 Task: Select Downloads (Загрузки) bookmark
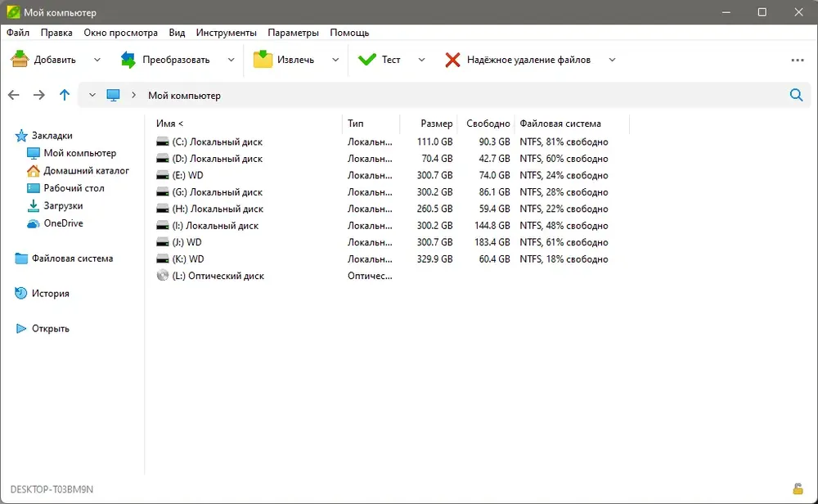[x=63, y=206]
